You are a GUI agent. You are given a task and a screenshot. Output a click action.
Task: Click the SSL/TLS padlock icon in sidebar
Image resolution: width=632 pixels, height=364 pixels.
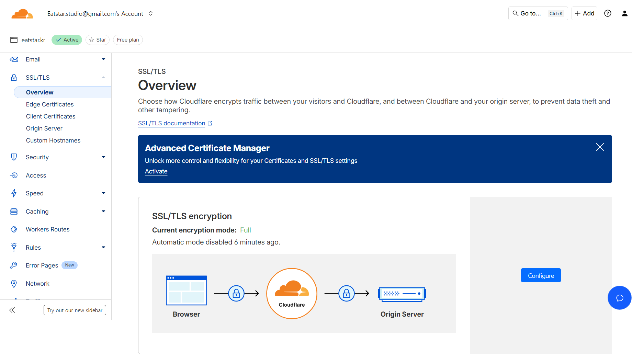pyautogui.click(x=14, y=78)
